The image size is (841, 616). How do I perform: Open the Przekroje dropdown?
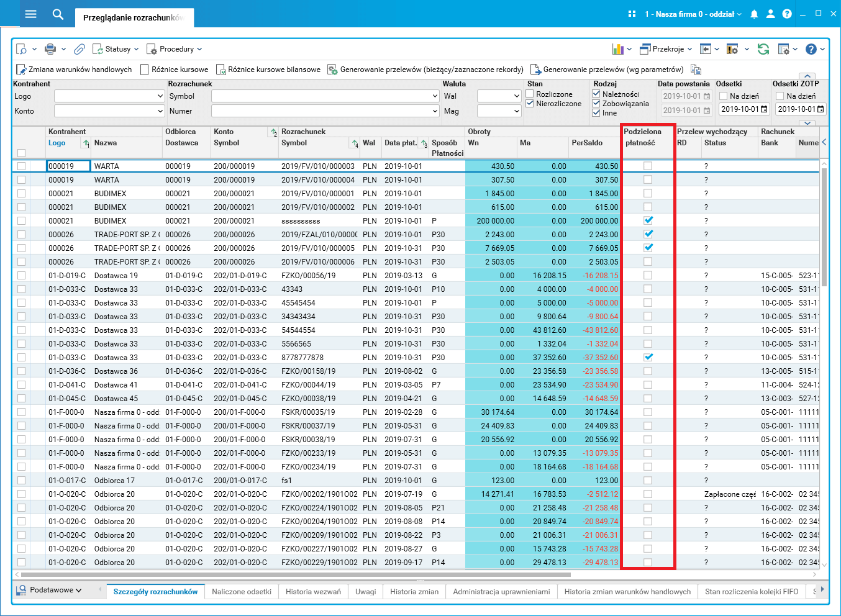coord(668,49)
